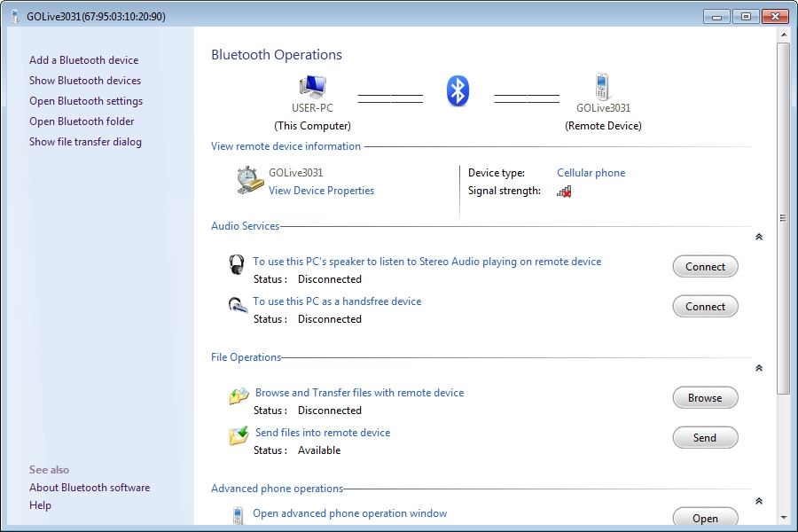Click the Bluetooth Operations heading
Image resolution: width=798 pixels, height=532 pixels.
(277, 54)
